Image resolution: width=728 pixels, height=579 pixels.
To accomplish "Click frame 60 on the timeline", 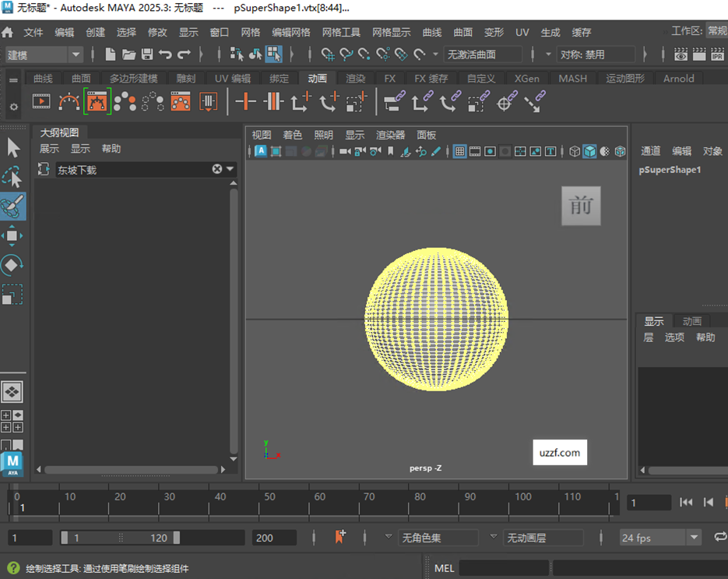I will (310, 502).
